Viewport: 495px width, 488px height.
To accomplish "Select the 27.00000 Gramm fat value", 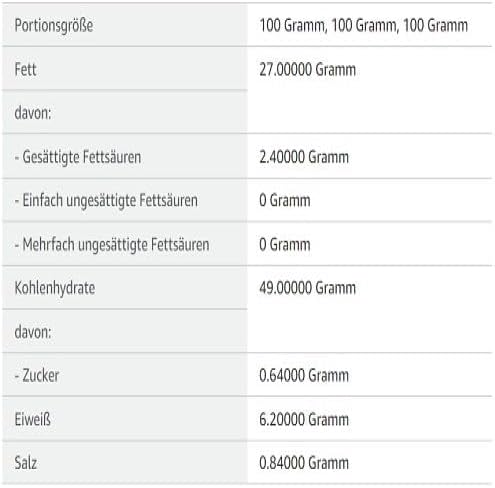I will click(x=307, y=69).
